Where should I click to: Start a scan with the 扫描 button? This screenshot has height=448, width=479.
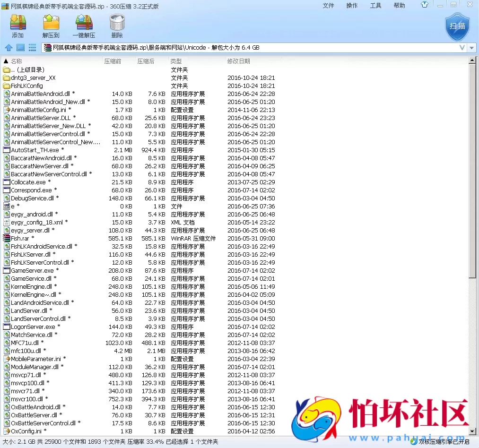(456, 27)
